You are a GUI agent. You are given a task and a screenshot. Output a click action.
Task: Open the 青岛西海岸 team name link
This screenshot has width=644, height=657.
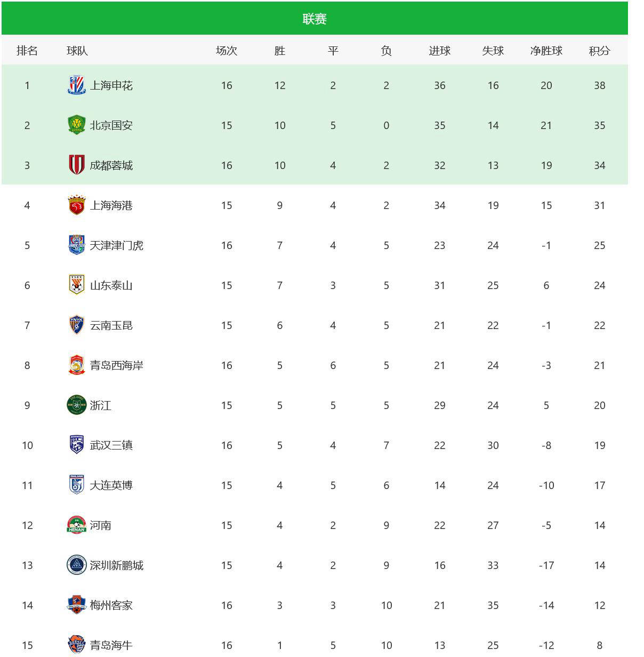116,365
